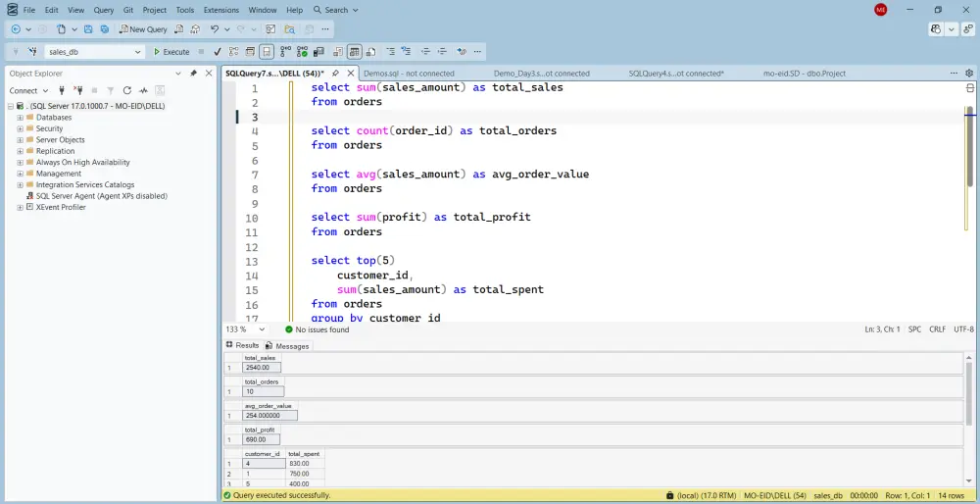Click the avg_order_value cell 254.000000

270,415
